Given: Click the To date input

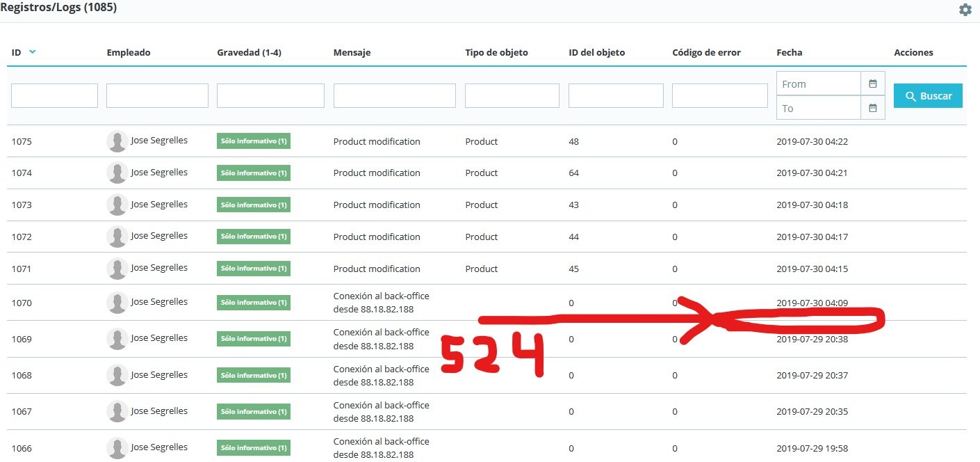Looking at the screenshot, I should coord(819,108).
